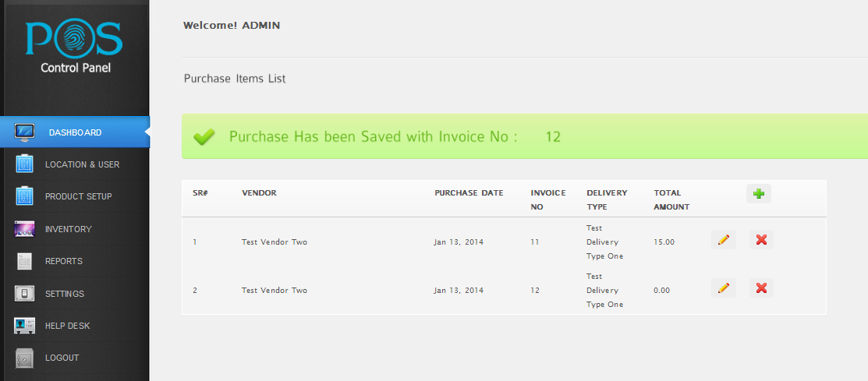Viewport: 868px width, 381px height.
Task: Edit invoice 12 with the pencil icon
Action: (x=724, y=288)
